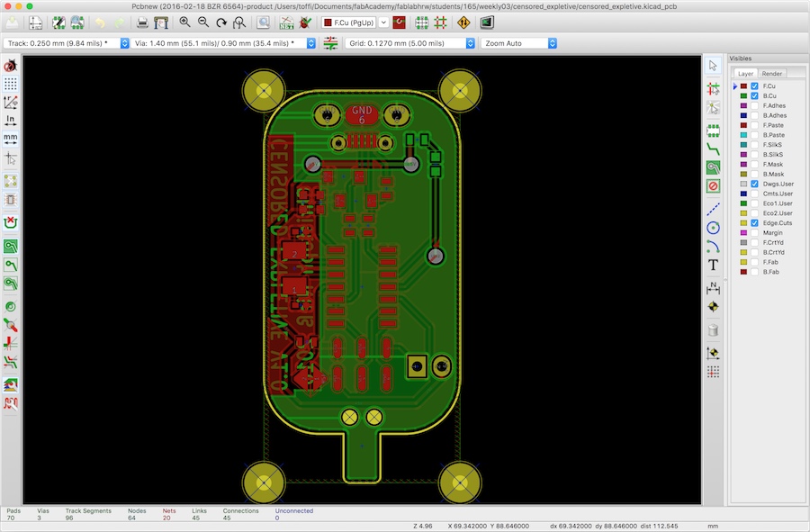Uncheck the F.Cu layer visibility checkbox
The width and height of the screenshot is (810, 532).
[x=755, y=86]
